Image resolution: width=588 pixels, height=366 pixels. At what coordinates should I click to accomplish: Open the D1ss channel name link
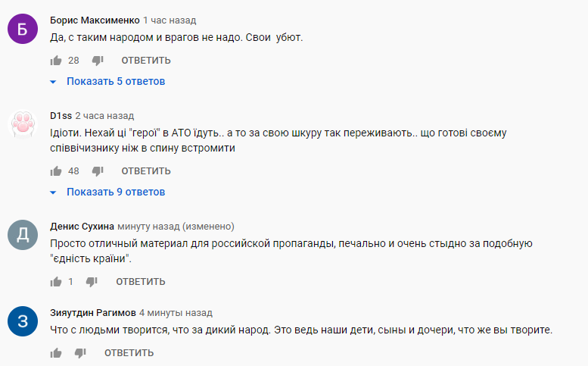(61, 116)
